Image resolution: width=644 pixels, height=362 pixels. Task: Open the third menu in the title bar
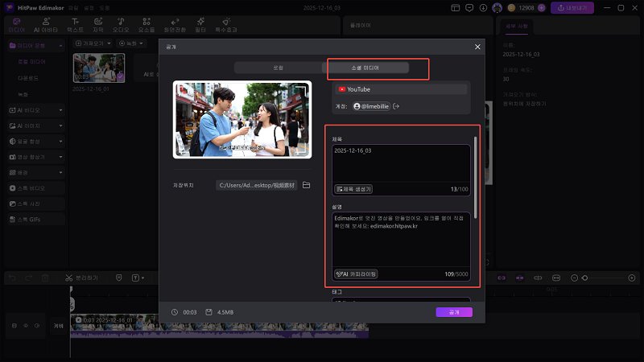[x=105, y=8]
